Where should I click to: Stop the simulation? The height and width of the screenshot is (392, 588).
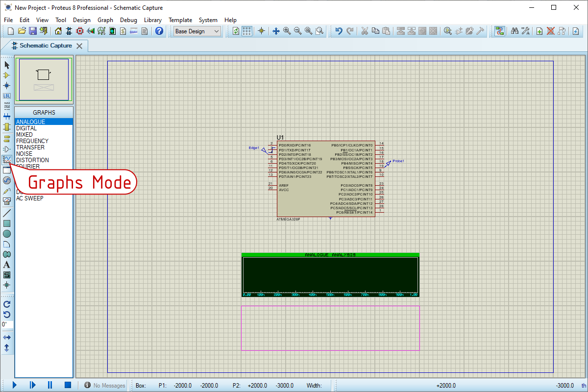(68, 385)
